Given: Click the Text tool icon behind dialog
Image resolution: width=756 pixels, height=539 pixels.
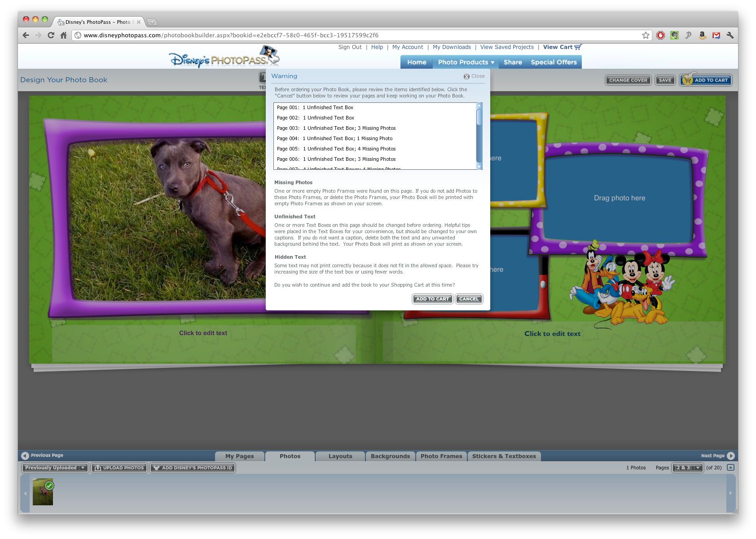Looking at the screenshot, I should [x=262, y=77].
